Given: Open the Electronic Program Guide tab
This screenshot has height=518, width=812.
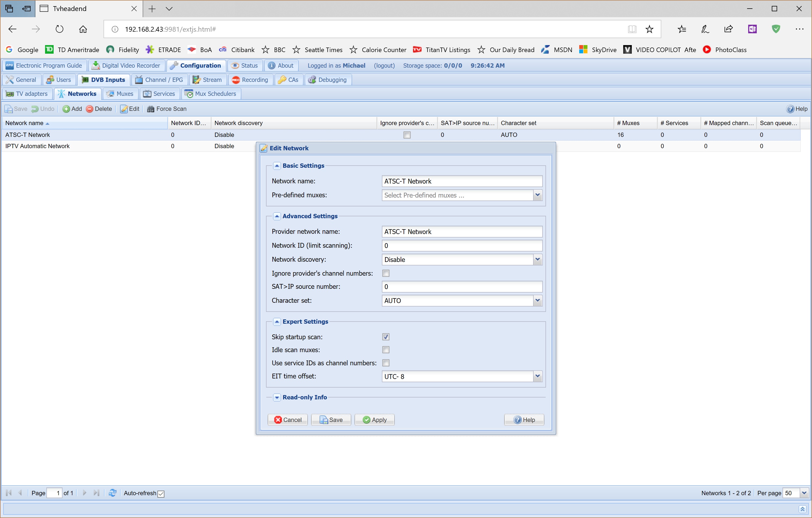Looking at the screenshot, I should point(44,65).
